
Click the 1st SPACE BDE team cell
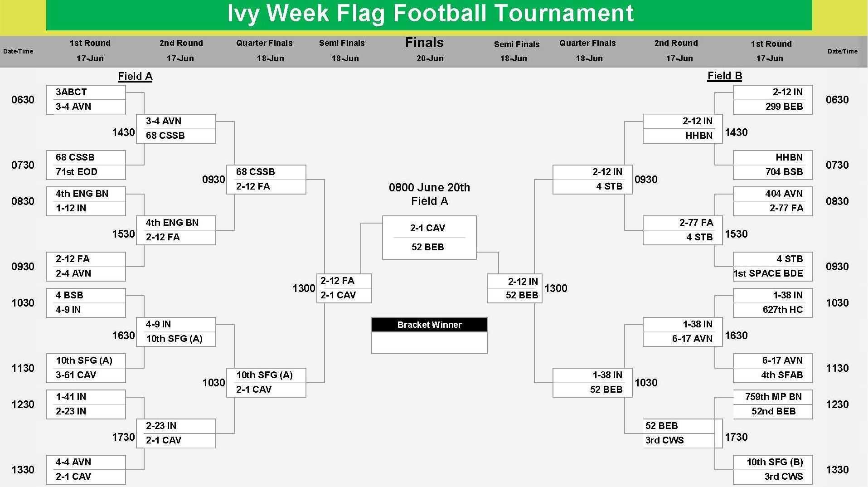click(x=773, y=273)
